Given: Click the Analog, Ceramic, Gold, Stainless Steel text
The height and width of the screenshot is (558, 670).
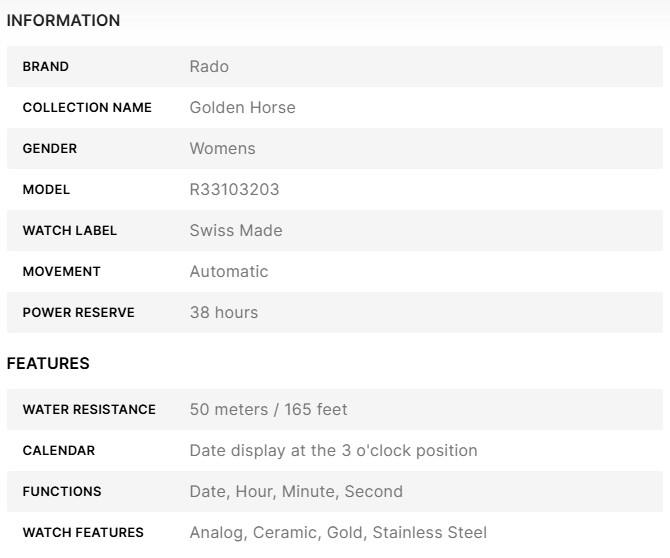Looking at the screenshot, I should point(338,533).
